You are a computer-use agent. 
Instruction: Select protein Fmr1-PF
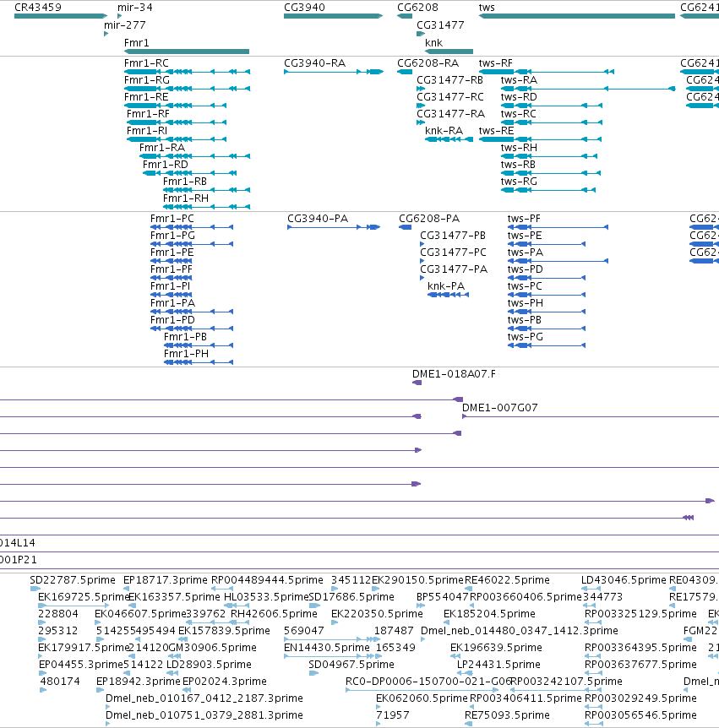pyautogui.click(x=172, y=278)
